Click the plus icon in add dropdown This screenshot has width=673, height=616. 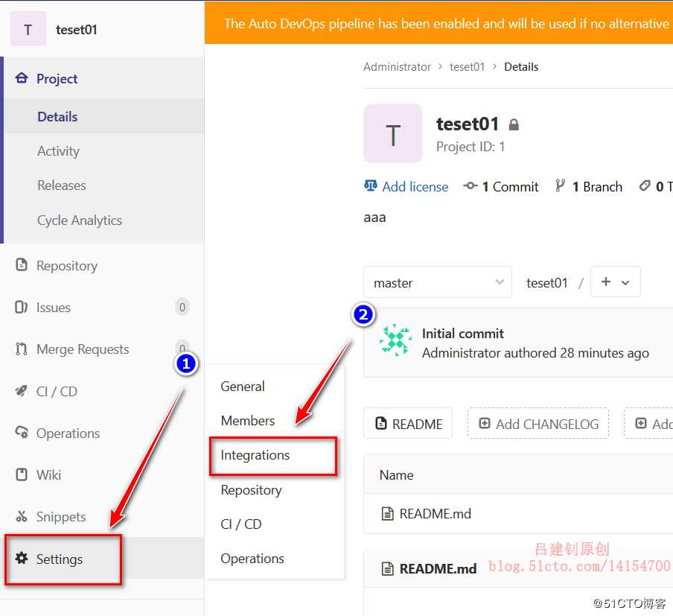[x=605, y=282]
